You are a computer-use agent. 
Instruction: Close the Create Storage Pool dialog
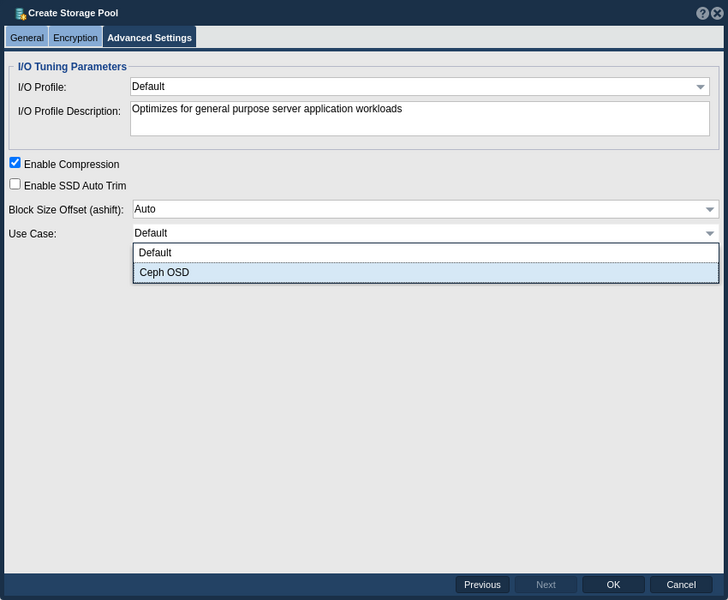[x=717, y=13]
